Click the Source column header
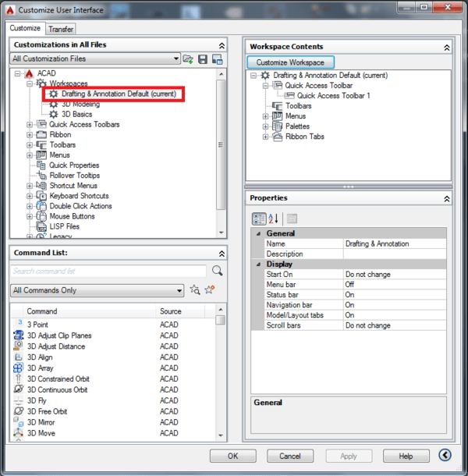 tap(181, 311)
